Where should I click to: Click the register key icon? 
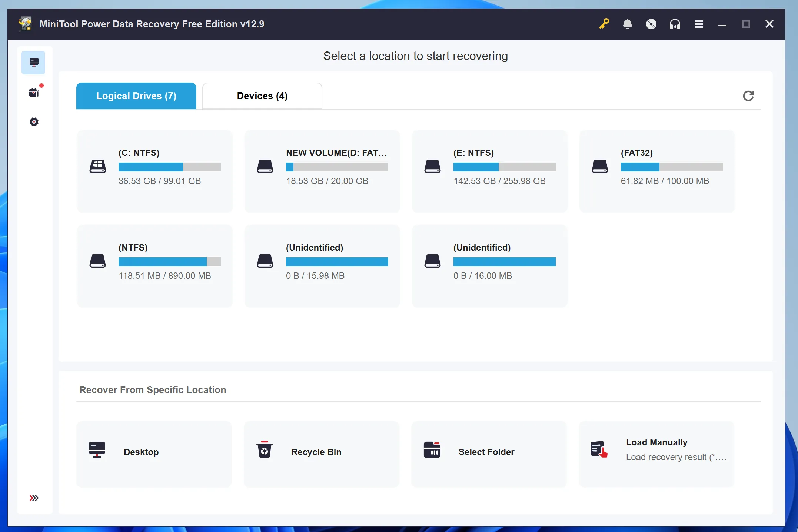(x=604, y=24)
